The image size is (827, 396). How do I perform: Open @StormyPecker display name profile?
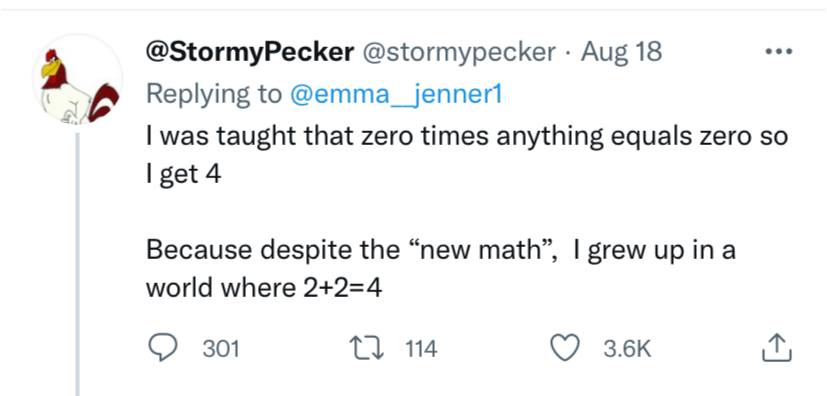pyautogui.click(x=249, y=52)
